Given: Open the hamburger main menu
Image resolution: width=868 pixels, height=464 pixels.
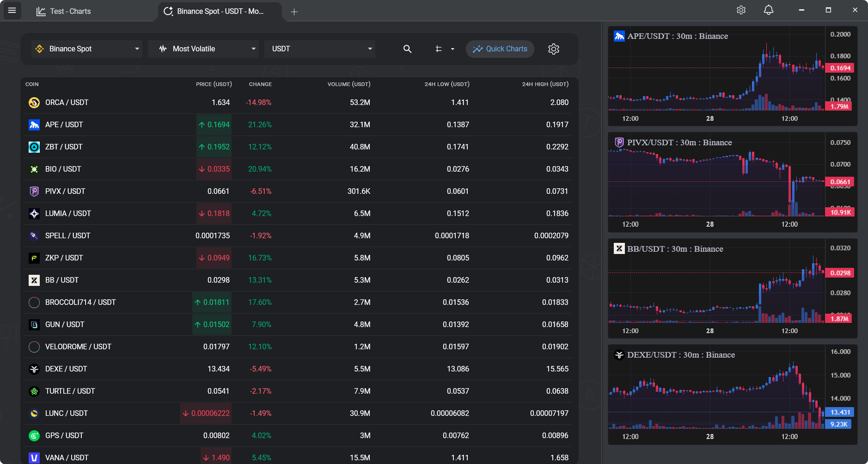Looking at the screenshot, I should [x=12, y=10].
